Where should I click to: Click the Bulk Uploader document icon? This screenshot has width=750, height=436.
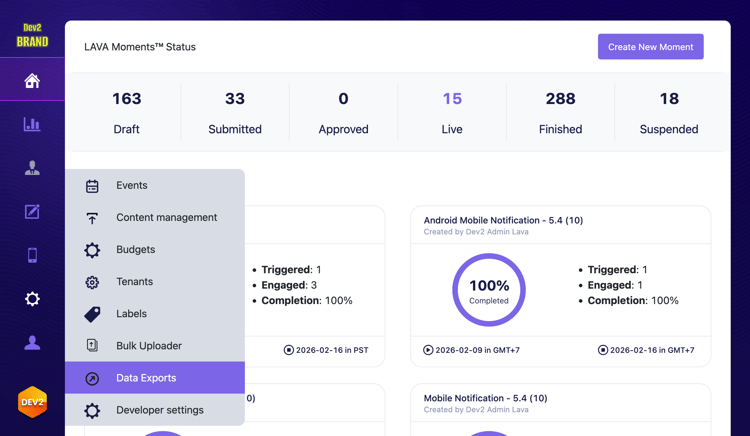pyautogui.click(x=92, y=345)
